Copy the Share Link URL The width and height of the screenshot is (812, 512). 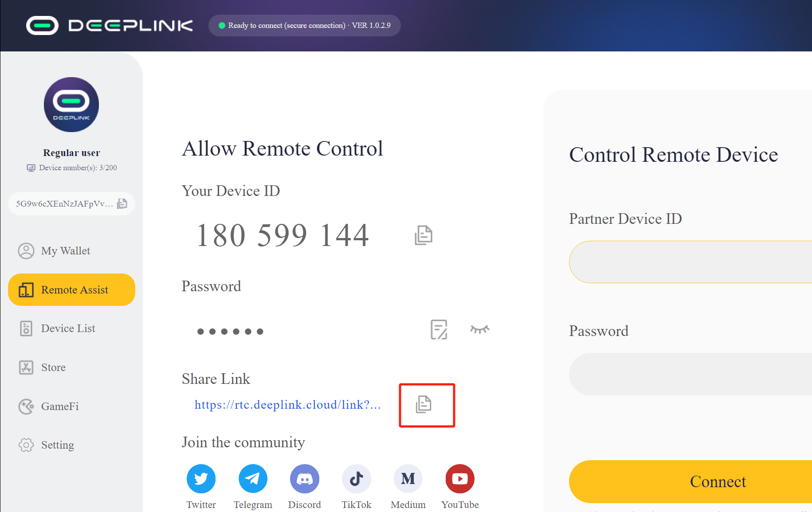(424, 404)
